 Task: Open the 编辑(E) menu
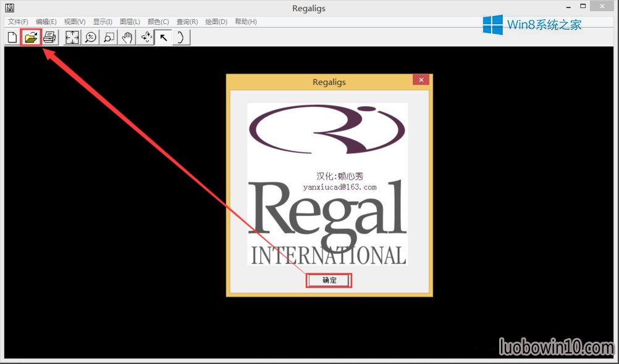(46, 22)
